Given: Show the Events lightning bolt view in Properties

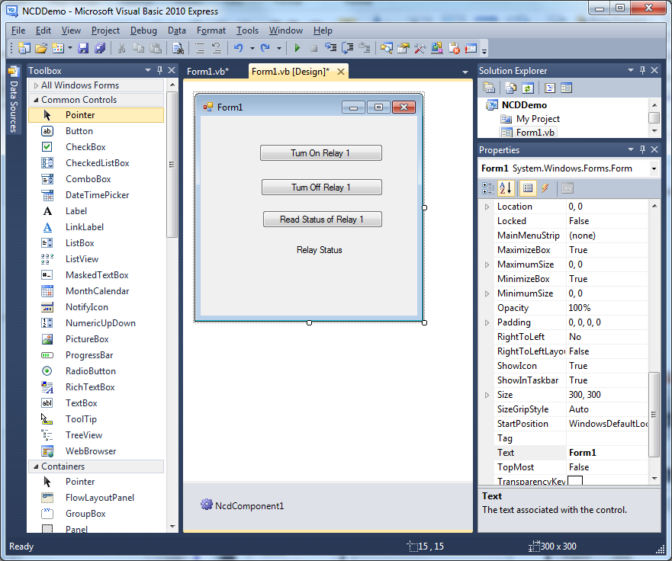Looking at the screenshot, I should (x=546, y=188).
